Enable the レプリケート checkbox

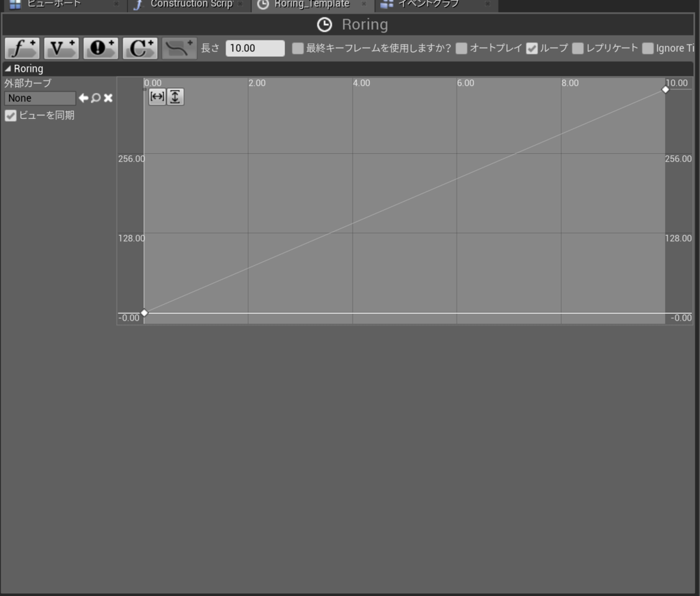point(578,49)
